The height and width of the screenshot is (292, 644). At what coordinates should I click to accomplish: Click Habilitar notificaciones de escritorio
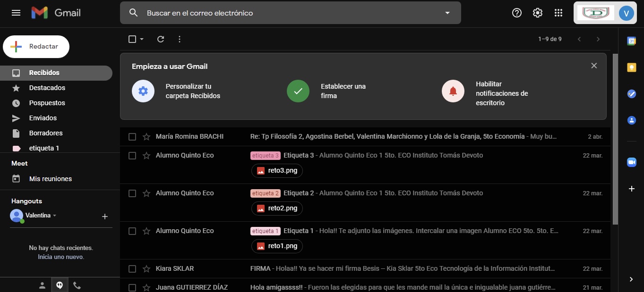[485, 93]
